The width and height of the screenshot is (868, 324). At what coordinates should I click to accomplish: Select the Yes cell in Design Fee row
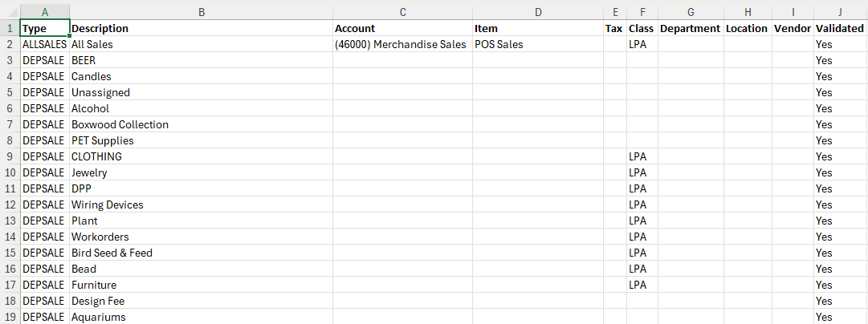point(841,301)
